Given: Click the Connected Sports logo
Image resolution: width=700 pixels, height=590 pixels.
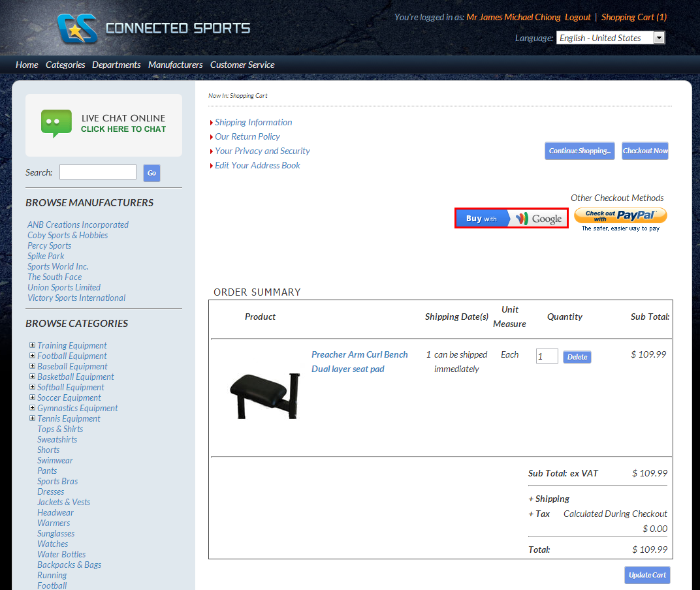Looking at the screenshot, I should pos(154,28).
